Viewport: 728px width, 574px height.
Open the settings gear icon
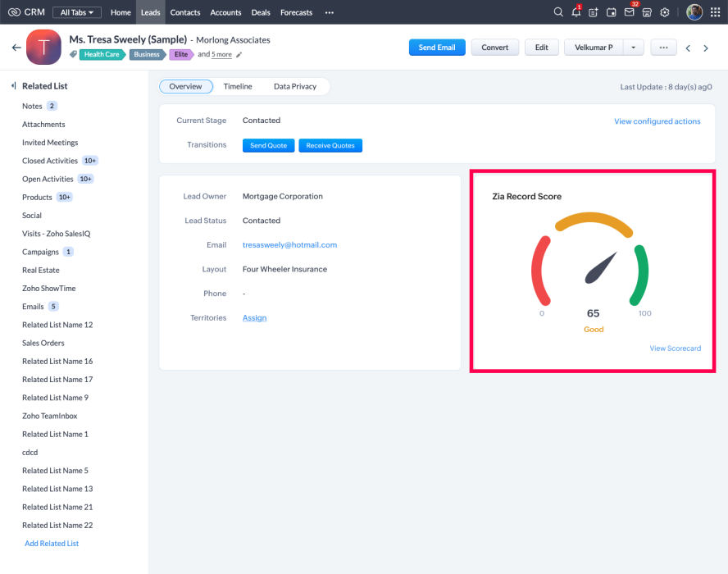coord(665,12)
